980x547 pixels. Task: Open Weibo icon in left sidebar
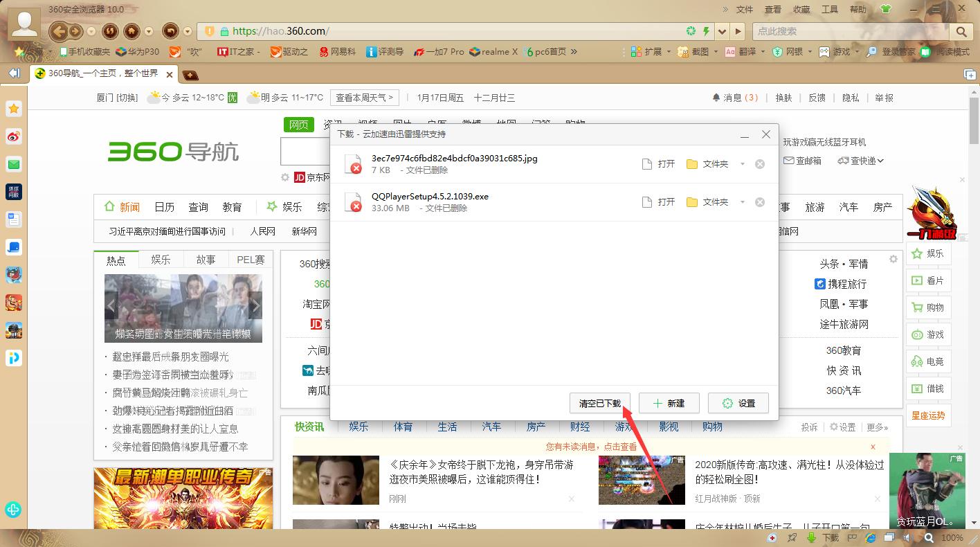pyautogui.click(x=14, y=136)
